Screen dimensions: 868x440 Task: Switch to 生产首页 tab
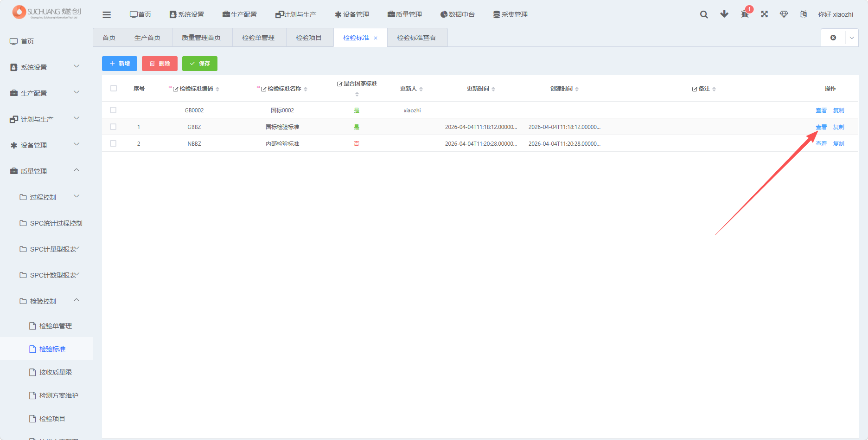click(x=147, y=38)
